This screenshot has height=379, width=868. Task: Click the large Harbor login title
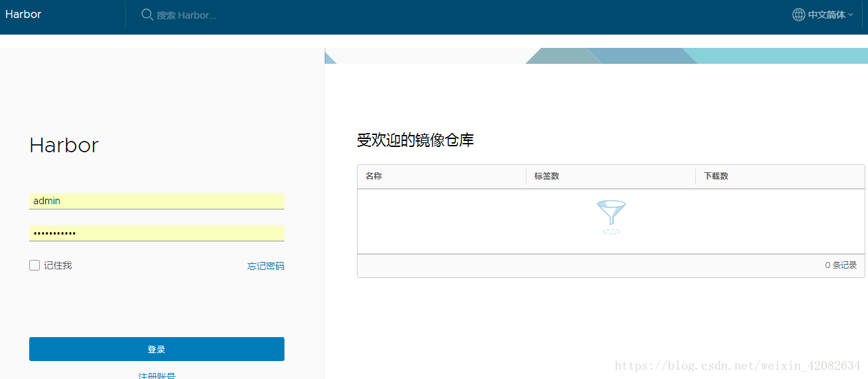click(x=64, y=145)
